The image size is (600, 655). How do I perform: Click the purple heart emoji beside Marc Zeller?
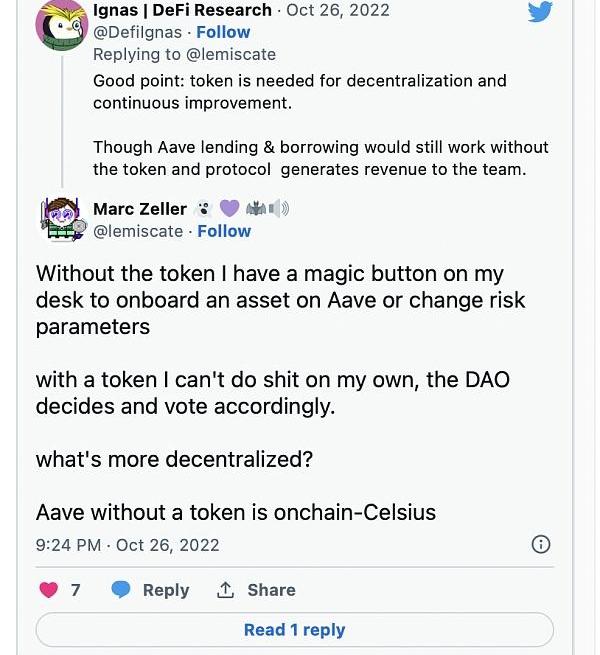[230, 209]
